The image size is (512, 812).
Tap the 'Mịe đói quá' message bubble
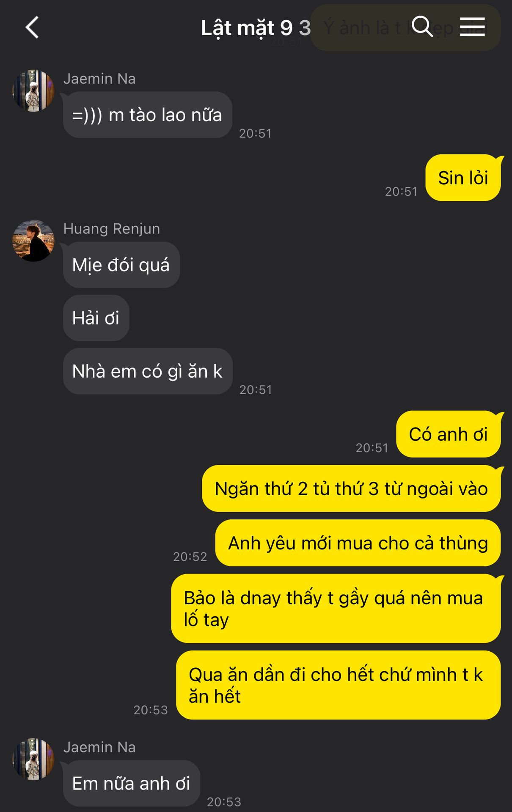pyautogui.click(x=121, y=265)
